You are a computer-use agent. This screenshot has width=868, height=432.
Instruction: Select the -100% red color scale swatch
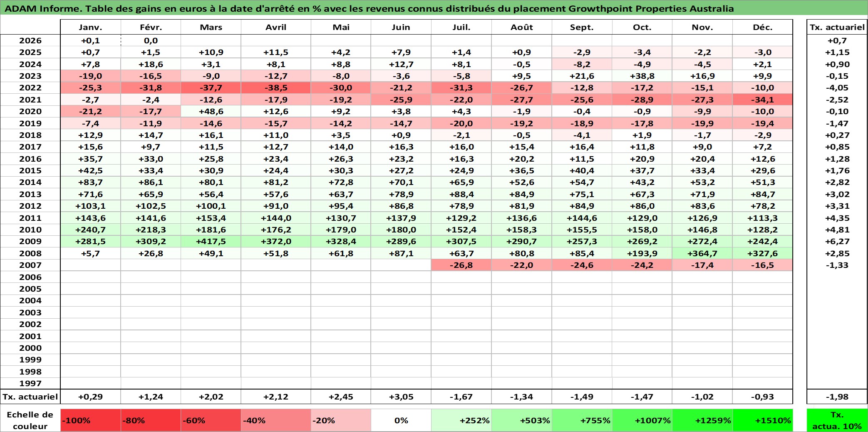coord(90,420)
